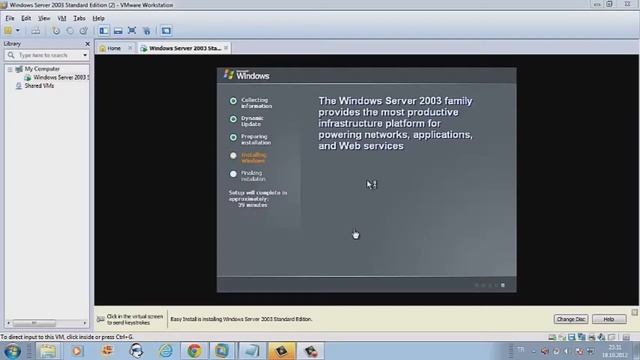Close the Windows Server 2003 tab

point(226,48)
